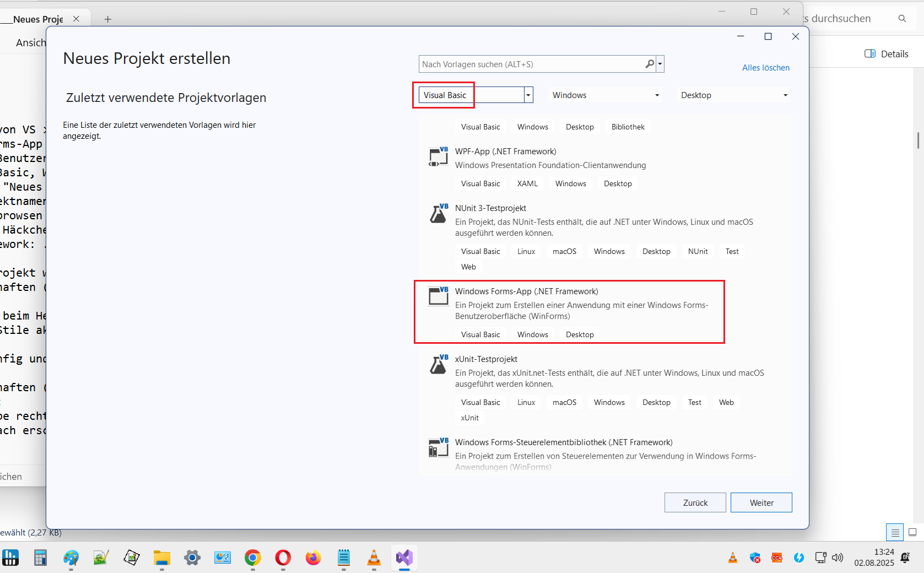Open Opera browser from the taskbar
Viewport: 924px width, 573px height.
[283, 558]
